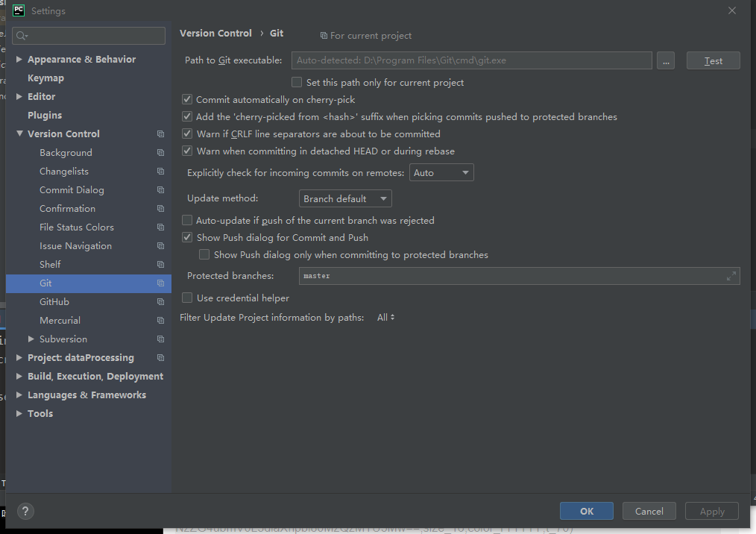Click project-level icon beside Project: dataProcessing

pyautogui.click(x=160, y=358)
